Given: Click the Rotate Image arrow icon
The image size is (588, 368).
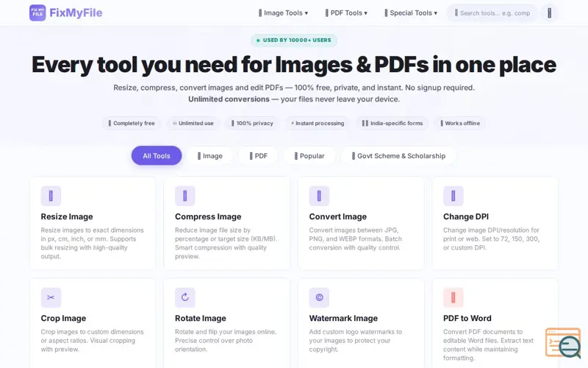Looking at the screenshot, I should (185, 297).
